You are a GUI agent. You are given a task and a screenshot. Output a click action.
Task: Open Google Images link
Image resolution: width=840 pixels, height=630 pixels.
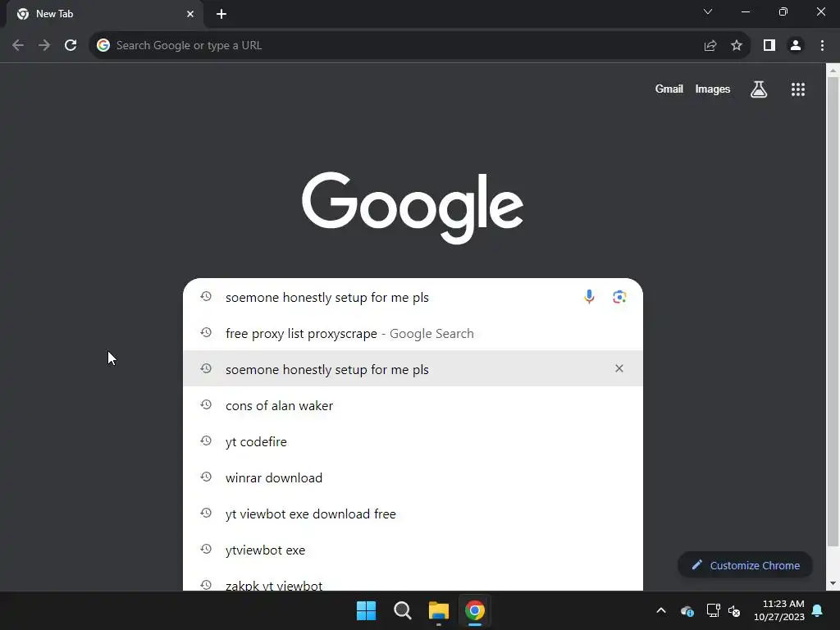[x=713, y=89]
